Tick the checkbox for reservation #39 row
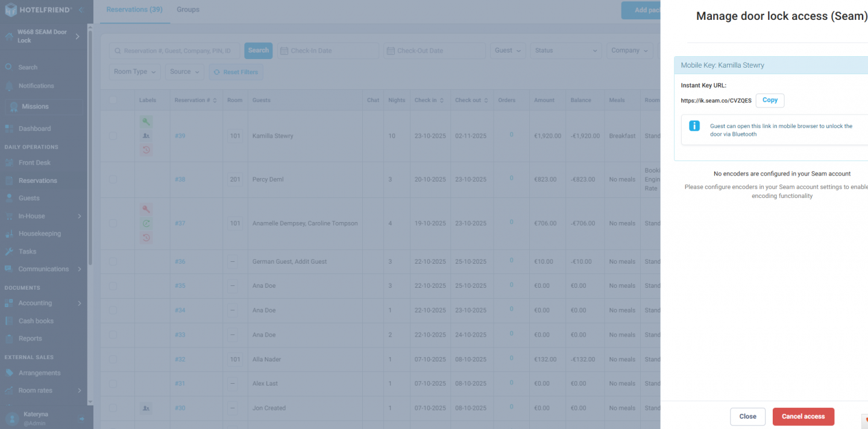868x429 pixels. pos(113,136)
